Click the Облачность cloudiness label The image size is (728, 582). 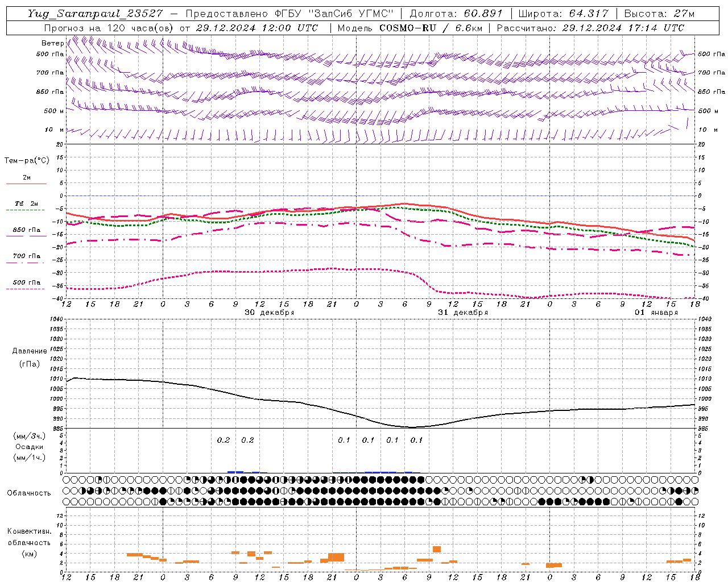[x=29, y=493]
